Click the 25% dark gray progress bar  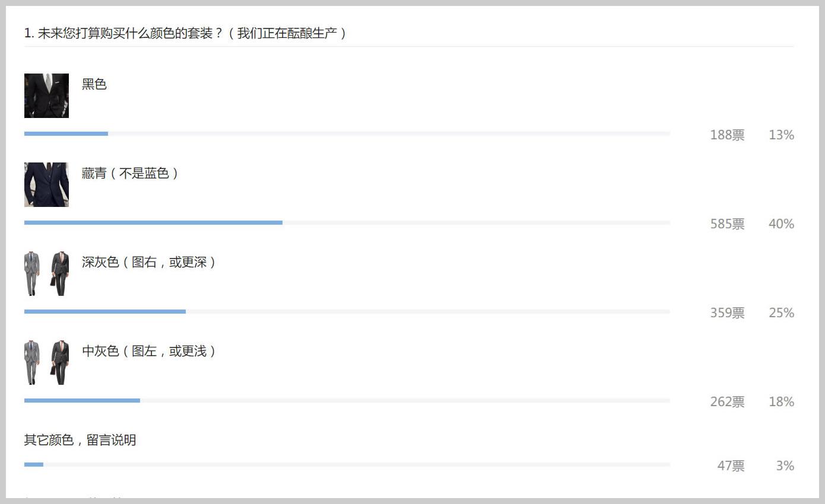pyautogui.click(x=347, y=312)
